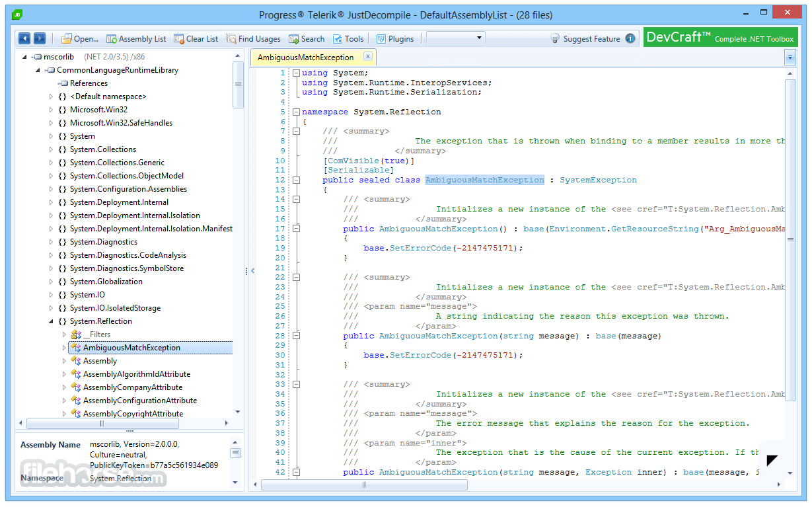The width and height of the screenshot is (812, 507).
Task: Collapse the CommonLanguageRuntimeLibrary node
Action: coord(38,70)
